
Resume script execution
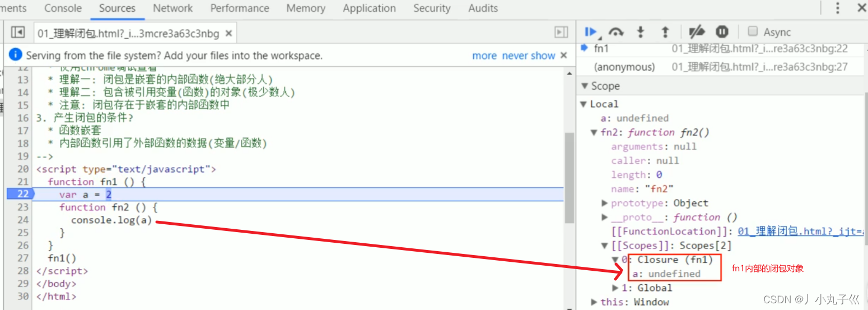click(591, 33)
